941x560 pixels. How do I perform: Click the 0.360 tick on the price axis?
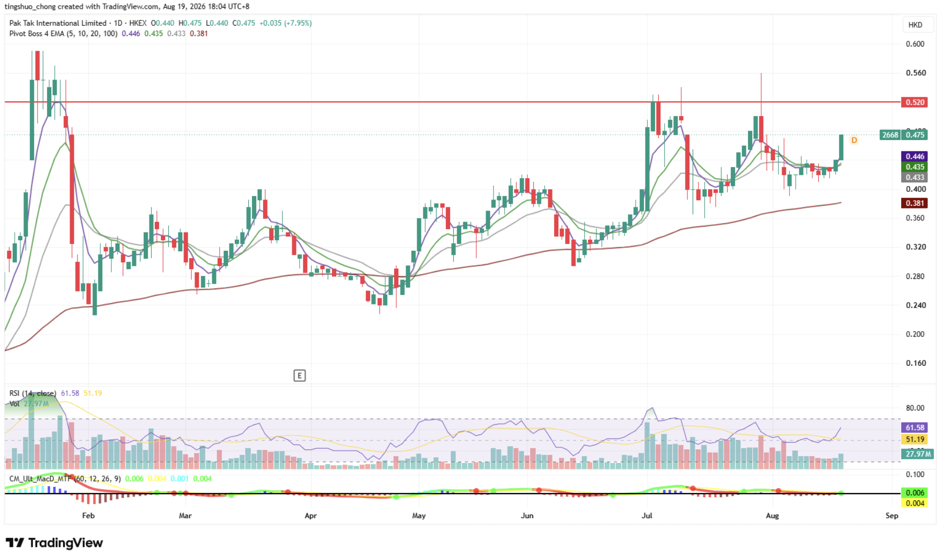pos(915,218)
